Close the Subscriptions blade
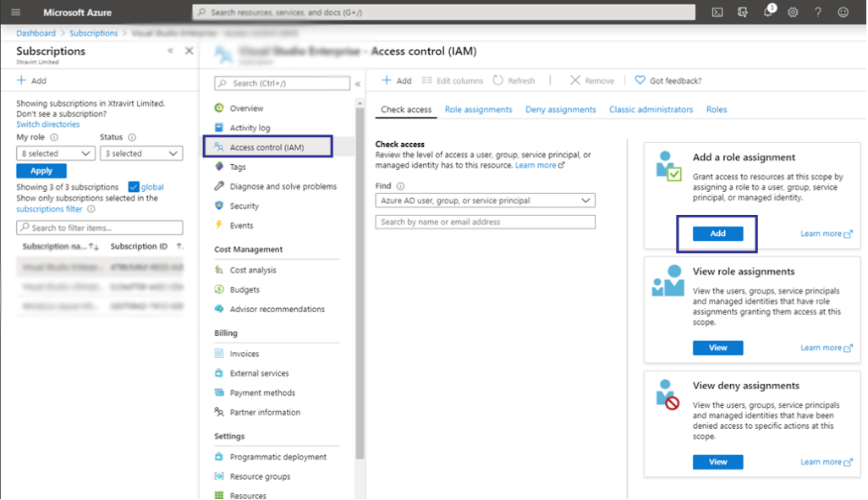The width and height of the screenshot is (868, 500). click(x=190, y=51)
